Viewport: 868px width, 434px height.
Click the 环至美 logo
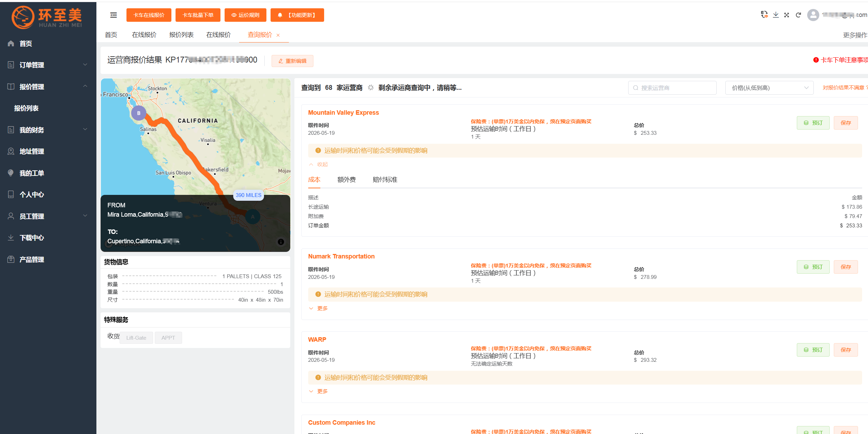pos(47,17)
